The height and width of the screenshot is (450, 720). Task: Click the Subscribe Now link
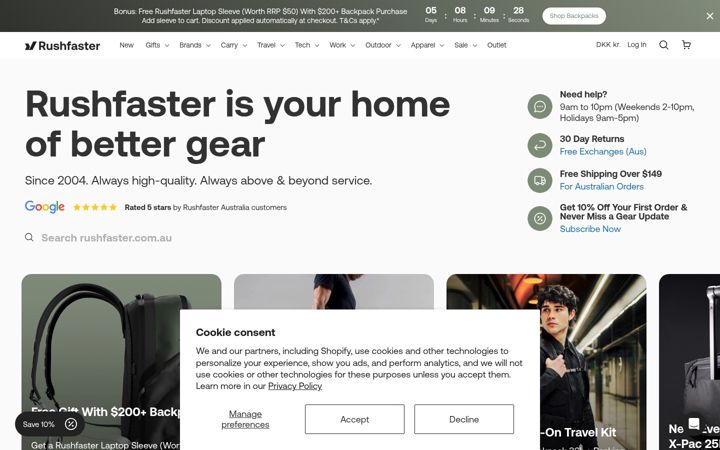coord(590,229)
